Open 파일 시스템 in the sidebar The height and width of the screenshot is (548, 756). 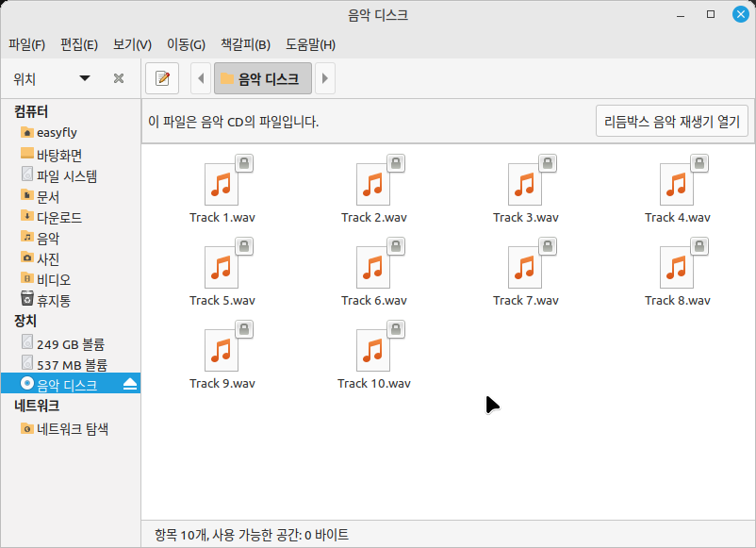point(71,175)
